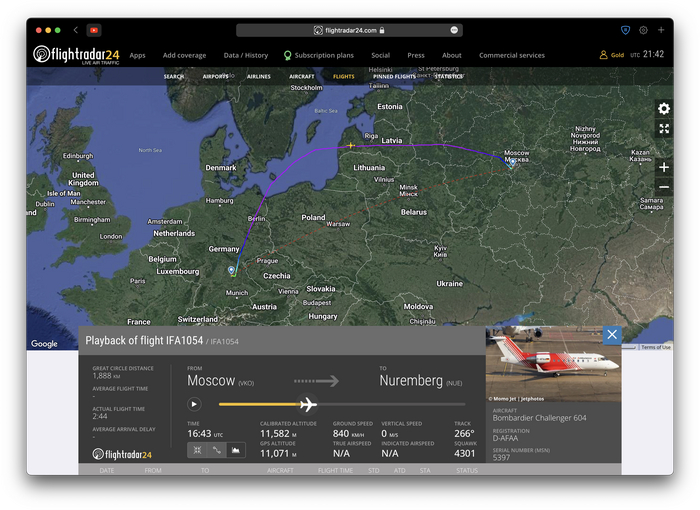Image resolution: width=700 pixels, height=510 pixels.
Task: Open the Data / History menu
Action: [245, 56]
